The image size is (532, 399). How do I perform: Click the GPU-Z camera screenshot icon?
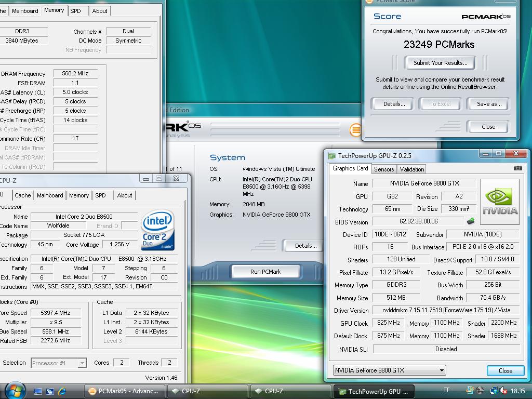517,168
